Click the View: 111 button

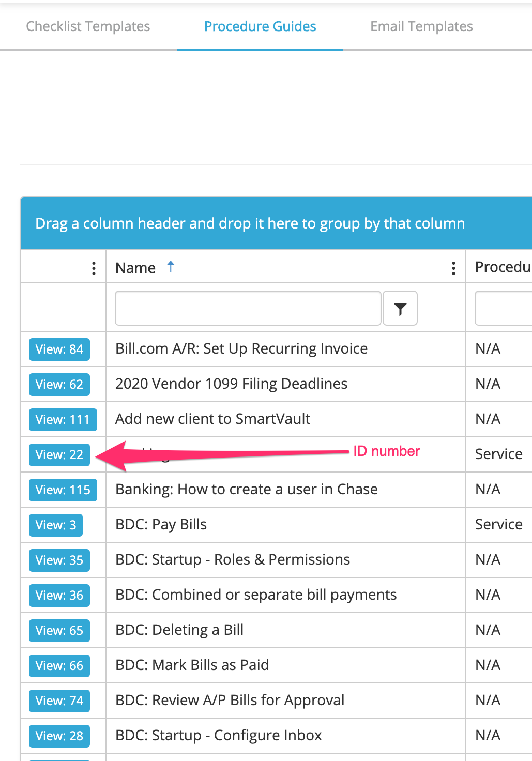point(63,420)
